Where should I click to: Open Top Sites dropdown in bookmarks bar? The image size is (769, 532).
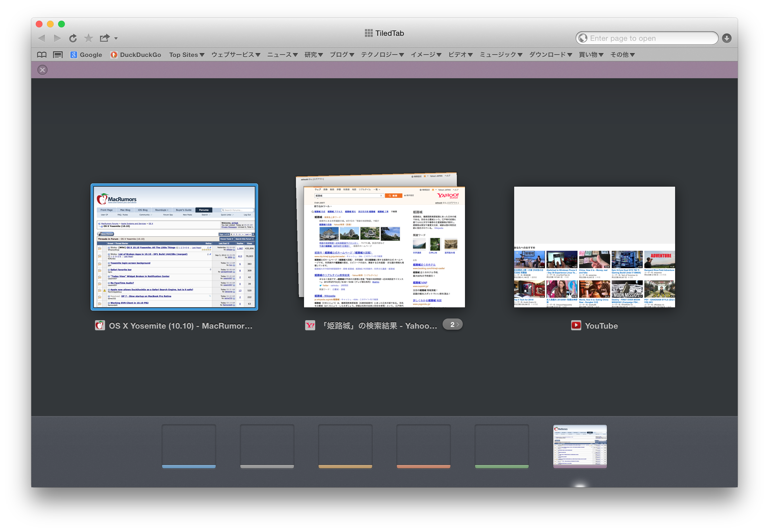[185, 54]
